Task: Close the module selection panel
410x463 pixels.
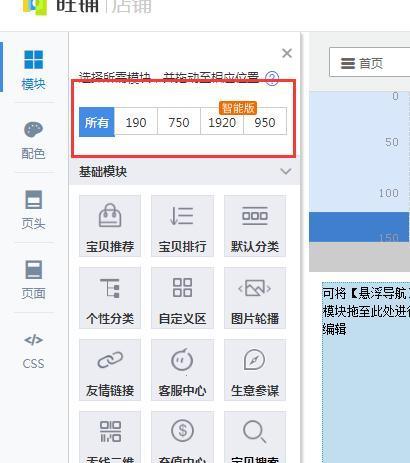Action: [287, 53]
